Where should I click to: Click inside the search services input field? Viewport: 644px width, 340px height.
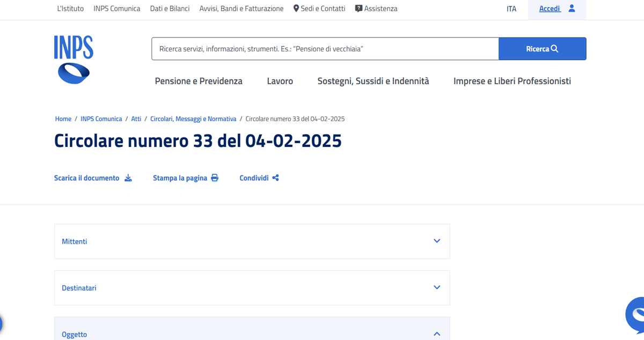click(322, 48)
